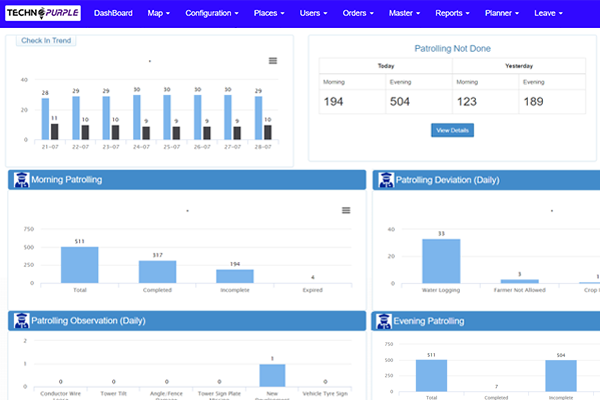Viewport: 600px width, 400px height.
Task: Open the Check In Trend chart hamburger menu
Action: [273, 61]
